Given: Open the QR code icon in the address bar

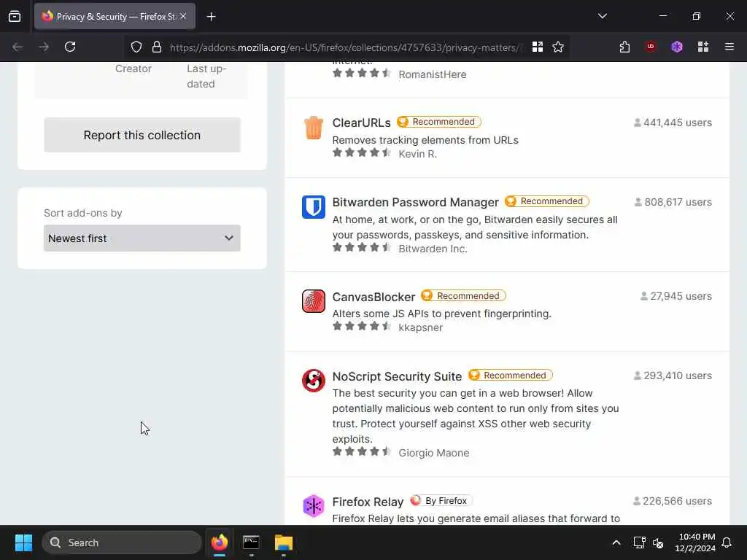Looking at the screenshot, I should (x=538, y=47).
